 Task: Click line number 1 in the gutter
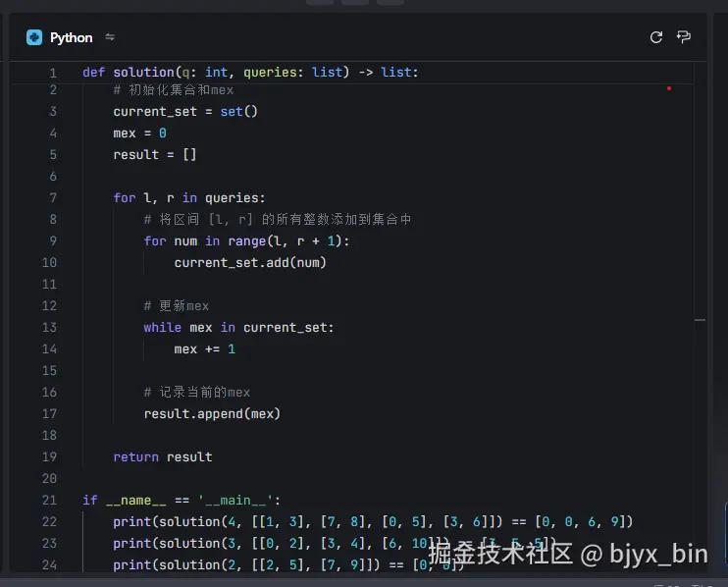click(x=53, y=73)
